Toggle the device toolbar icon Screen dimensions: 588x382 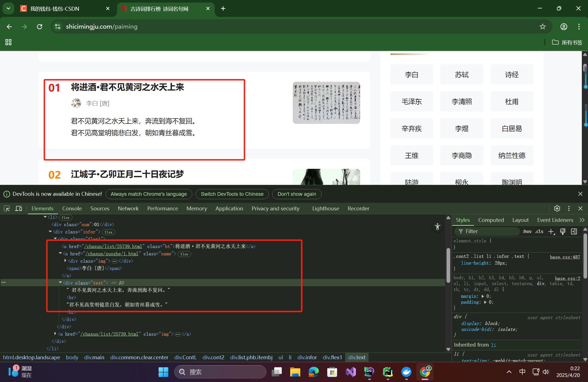pyautogui.click(x=19, y=208)
